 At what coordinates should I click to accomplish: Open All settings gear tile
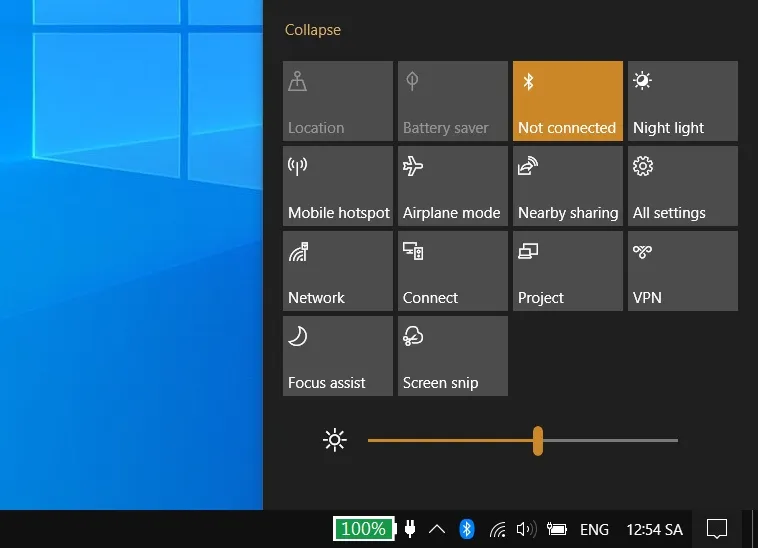(x=682, y=186)
